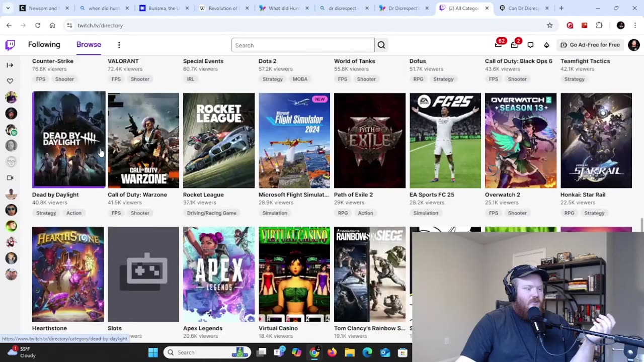Click the Dofus category title
The width and height of the screenshot is (644, 362).
418,61
